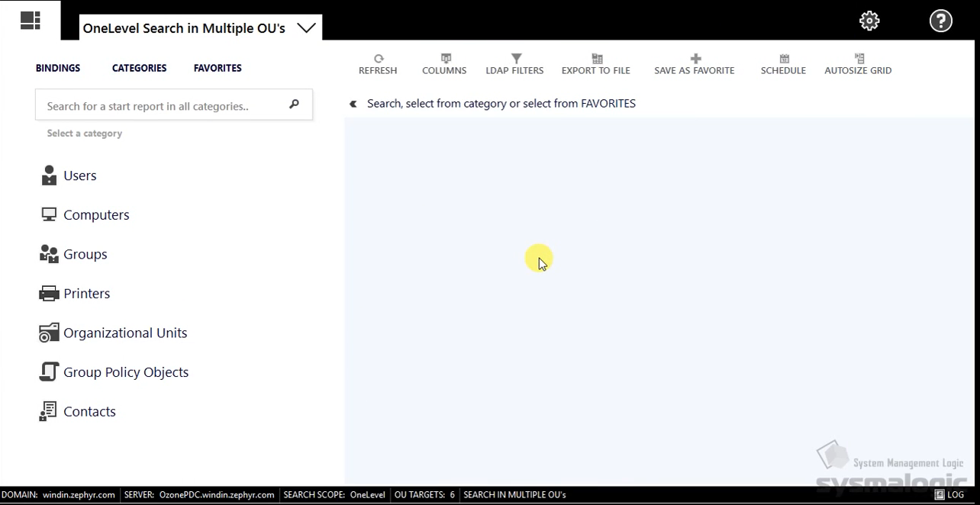Click the SCHEDULE text label
Screen dimensions: 980x505
(783, 71)
